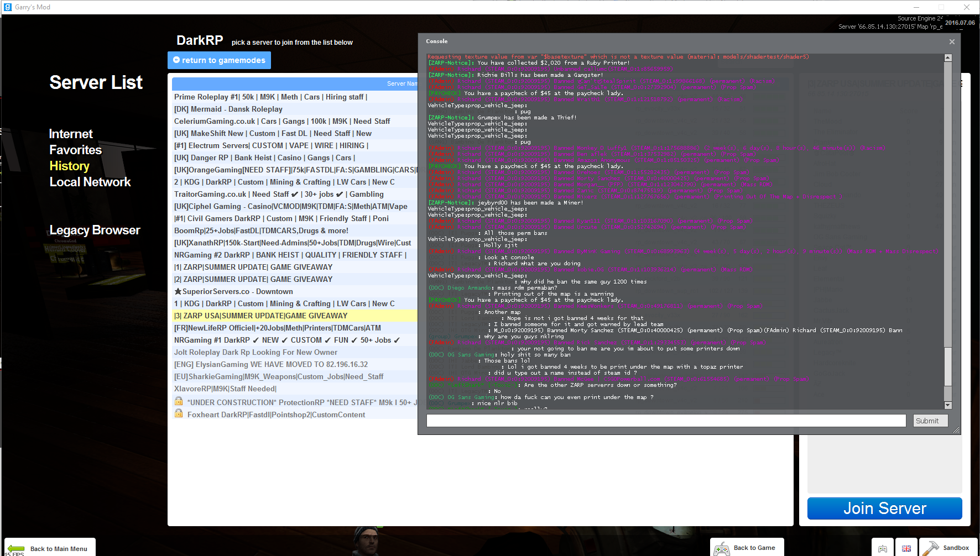Click lock icon on ProtectionRP server
980x556 pixels.
click(x=179, y=401)
